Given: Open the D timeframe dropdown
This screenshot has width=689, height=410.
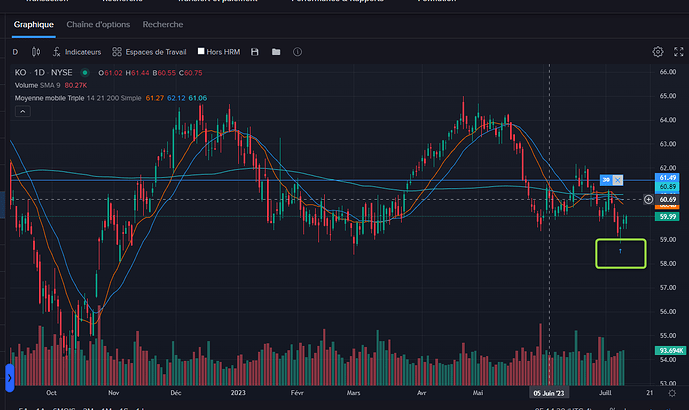Looking at the screenshot, I should coord(15,51).
